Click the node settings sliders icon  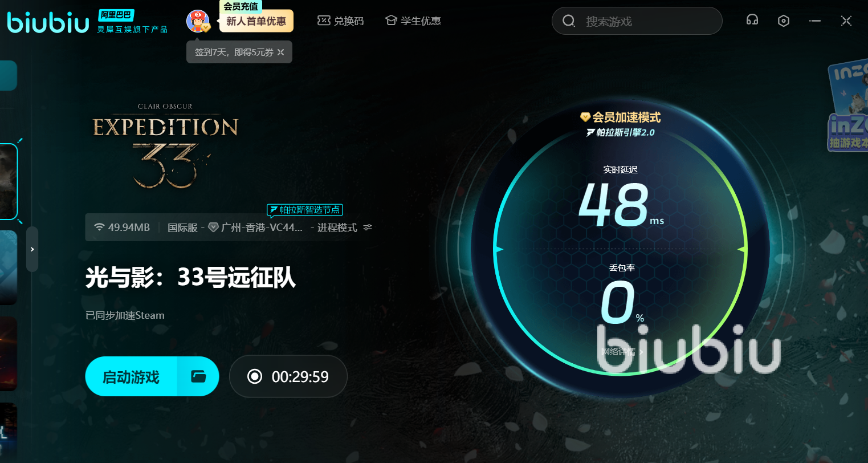point(368,228)
